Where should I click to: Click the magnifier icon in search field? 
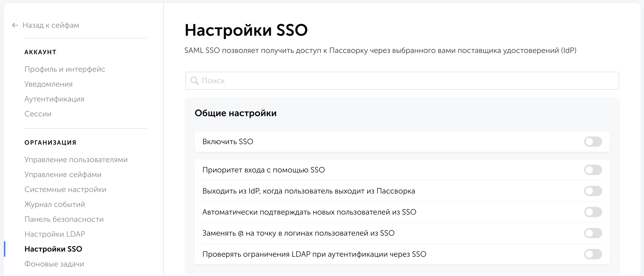pos(194,81)
